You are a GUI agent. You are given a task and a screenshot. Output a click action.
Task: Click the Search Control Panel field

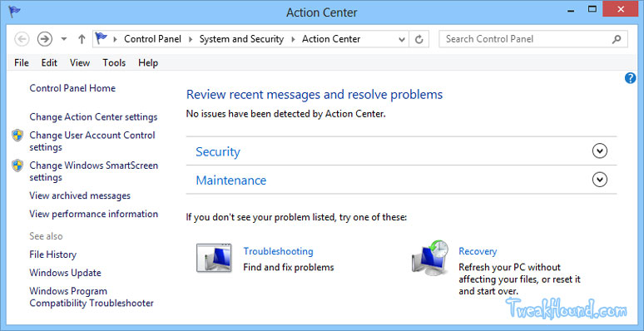[533, 39]
